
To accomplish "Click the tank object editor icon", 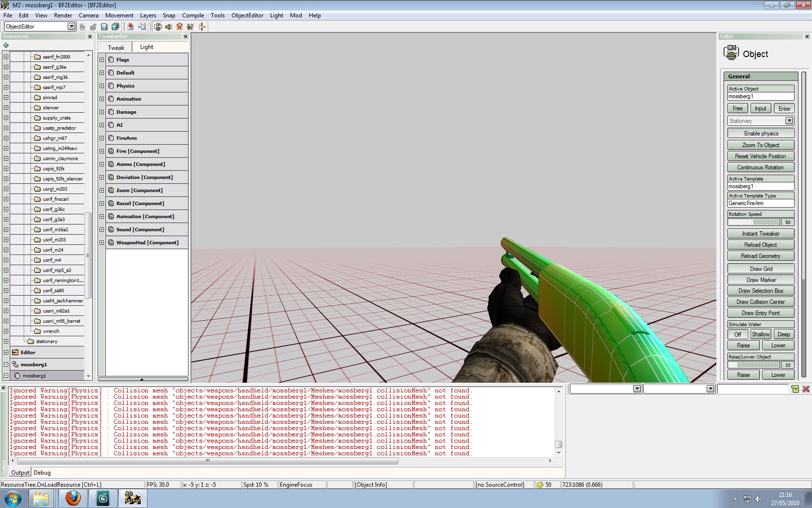I will point(158,27).
